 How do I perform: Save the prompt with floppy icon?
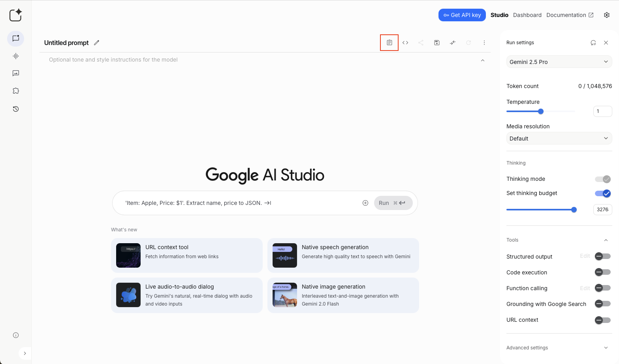pos(437,43)
